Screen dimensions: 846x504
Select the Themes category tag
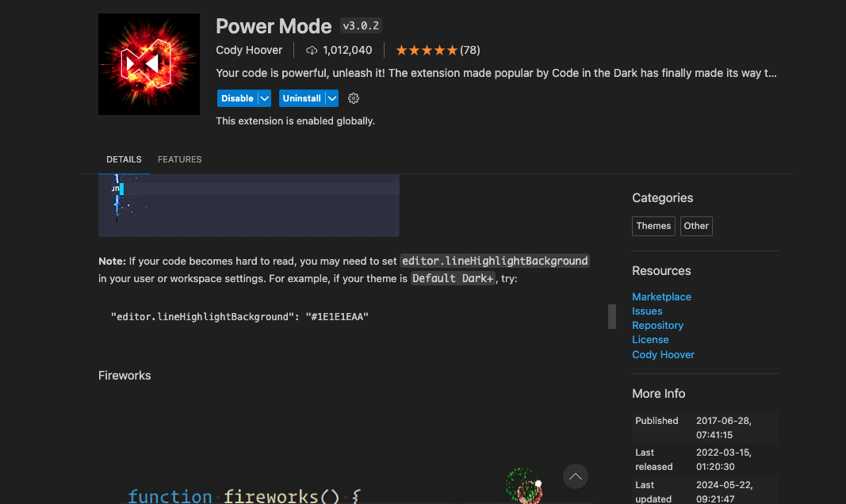coord(653,226)
